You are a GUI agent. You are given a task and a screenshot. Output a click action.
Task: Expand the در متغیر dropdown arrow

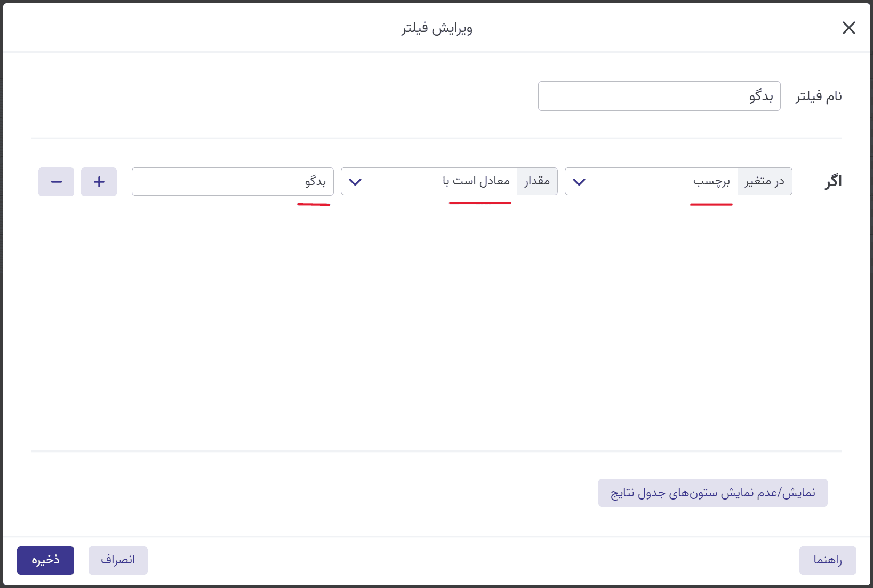tap(579, 182)
